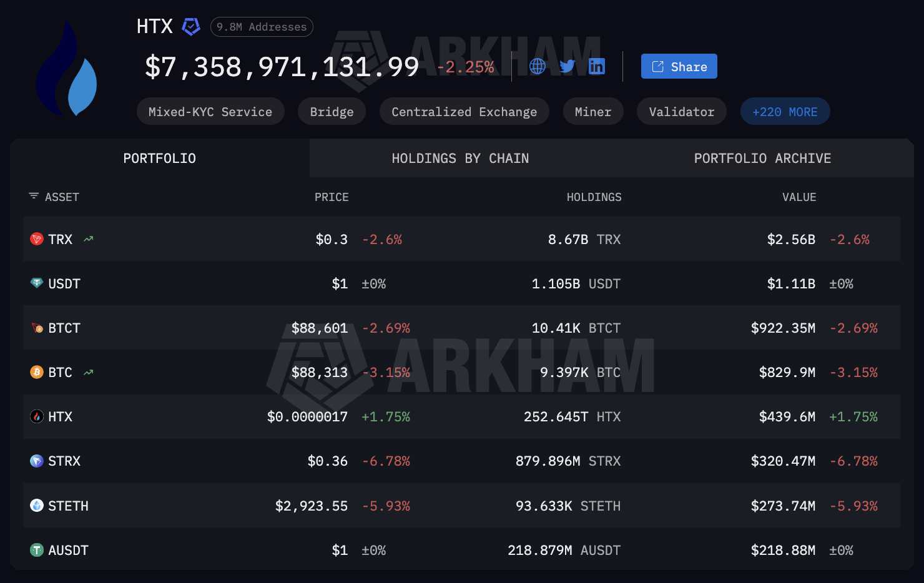Click the 10.41K BTCT holdings
The width and height of the screenshot is (924, 583).
tap(576, 328)
